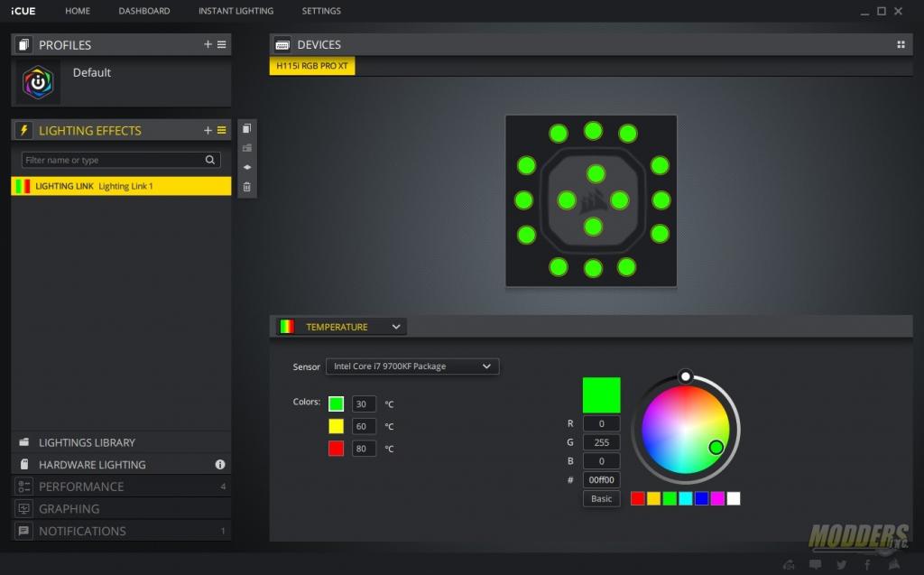This screenshot has height=575, width=924.
Task: Click the G value field showing 255
Action: [x=601, y=442]
